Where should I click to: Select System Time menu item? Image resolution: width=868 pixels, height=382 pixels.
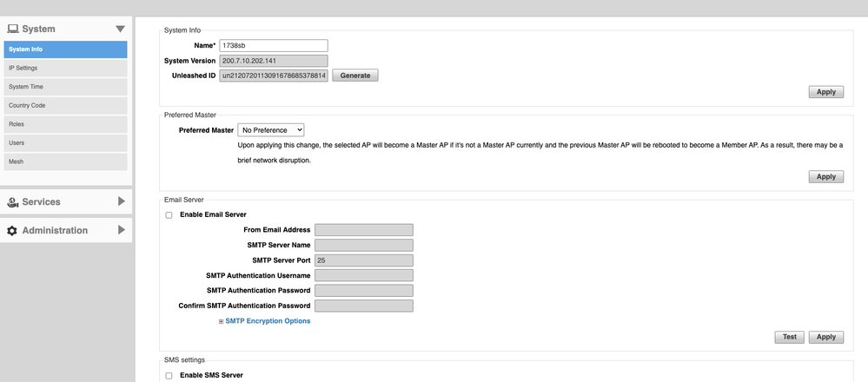tap(65, 87)
